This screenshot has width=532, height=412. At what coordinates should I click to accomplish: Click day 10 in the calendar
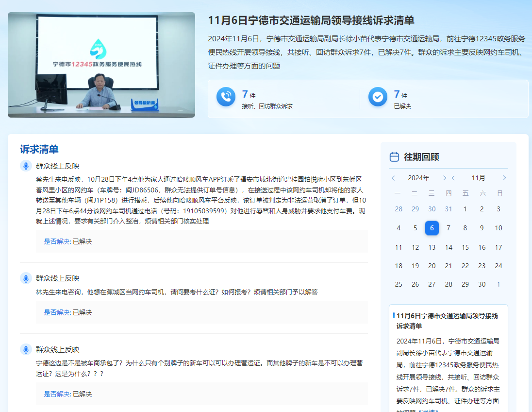point(499,228)
